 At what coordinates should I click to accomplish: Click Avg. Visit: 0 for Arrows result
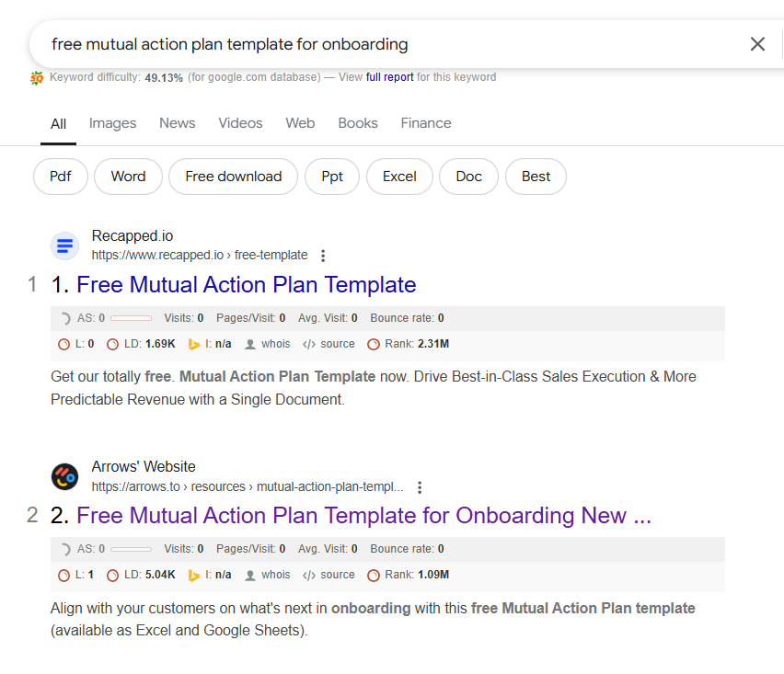[328, 549]
